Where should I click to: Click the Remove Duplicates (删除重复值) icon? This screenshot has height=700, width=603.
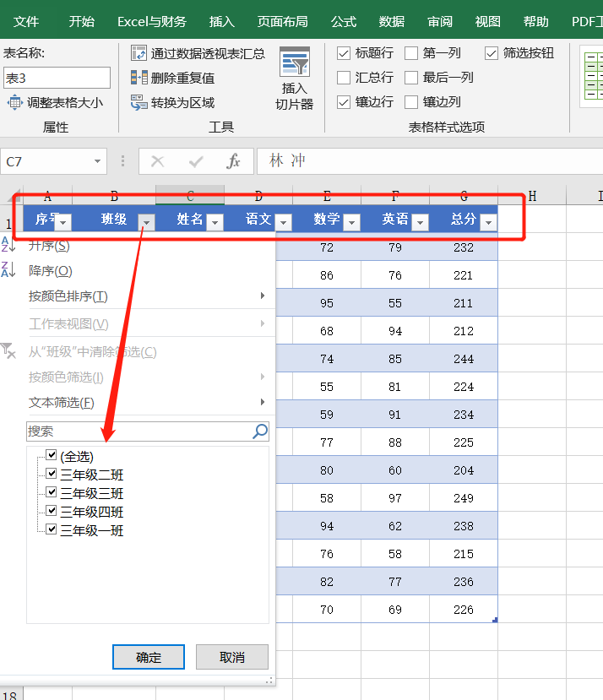(139, 78)
